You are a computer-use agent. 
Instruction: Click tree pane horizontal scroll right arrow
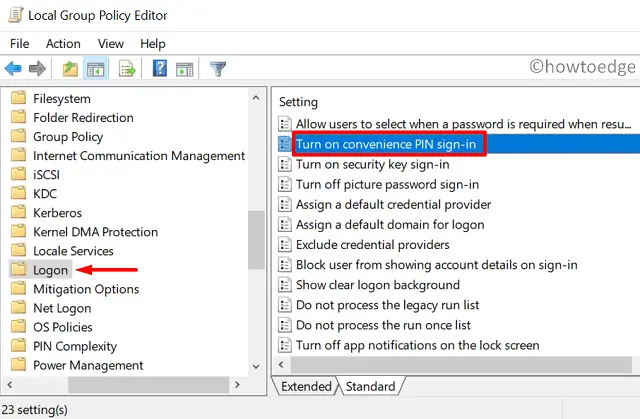coord(237,384)
